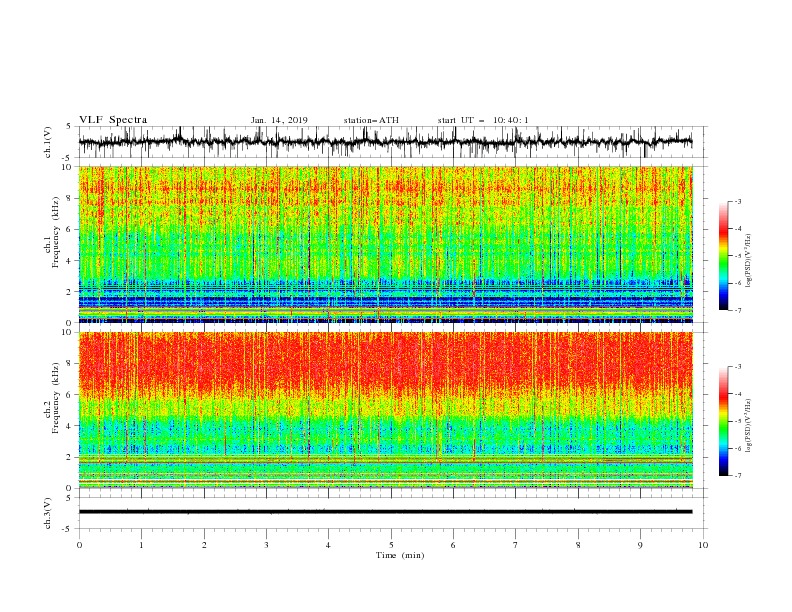The image size is (792, 612).
Task: Click the 'ch.1(V)' waveform axis label
Action: [x=48, y=142]
